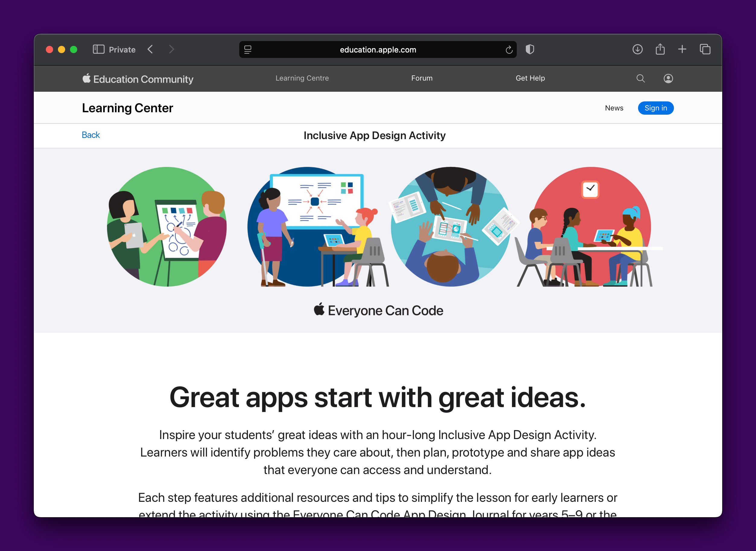
Task: Switch to the Forum section
Action: [421, 78]
